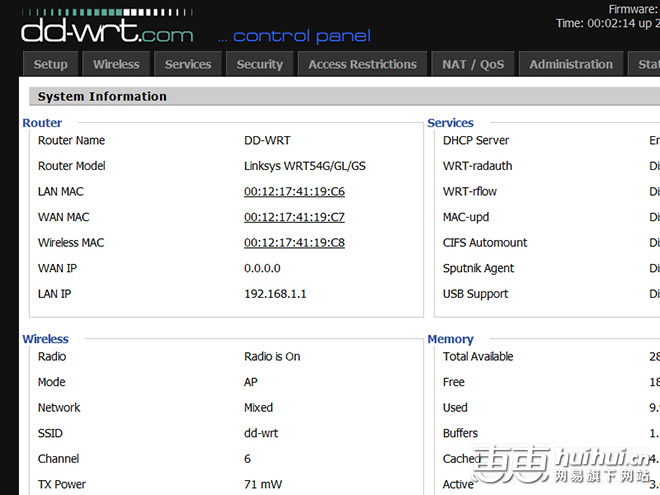Click the Router Model label

coord(72,166)
